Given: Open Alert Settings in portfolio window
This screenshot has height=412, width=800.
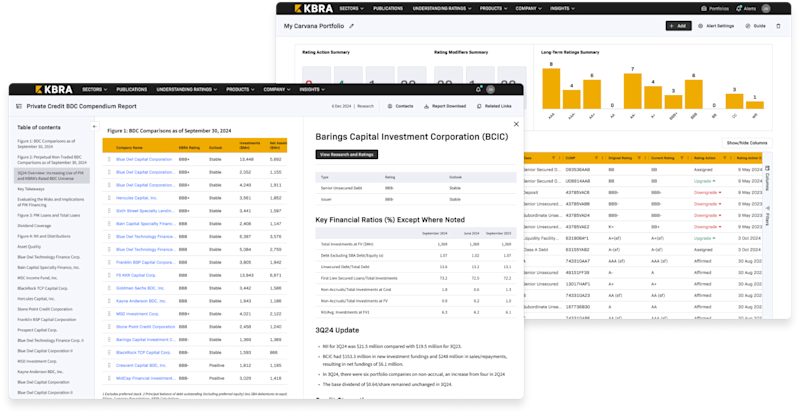Looking at the screenshot, I should (x=716, y=25).
